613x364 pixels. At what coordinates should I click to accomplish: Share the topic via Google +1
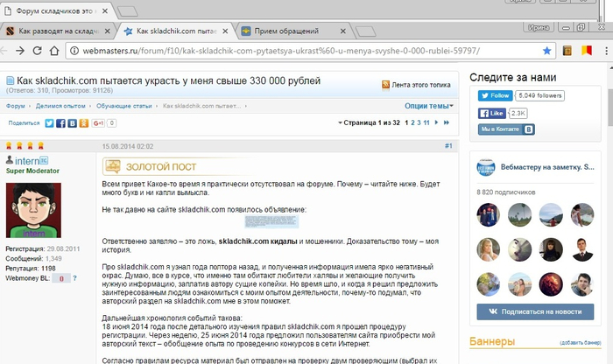pyautogui.click(x=98, y=123)
